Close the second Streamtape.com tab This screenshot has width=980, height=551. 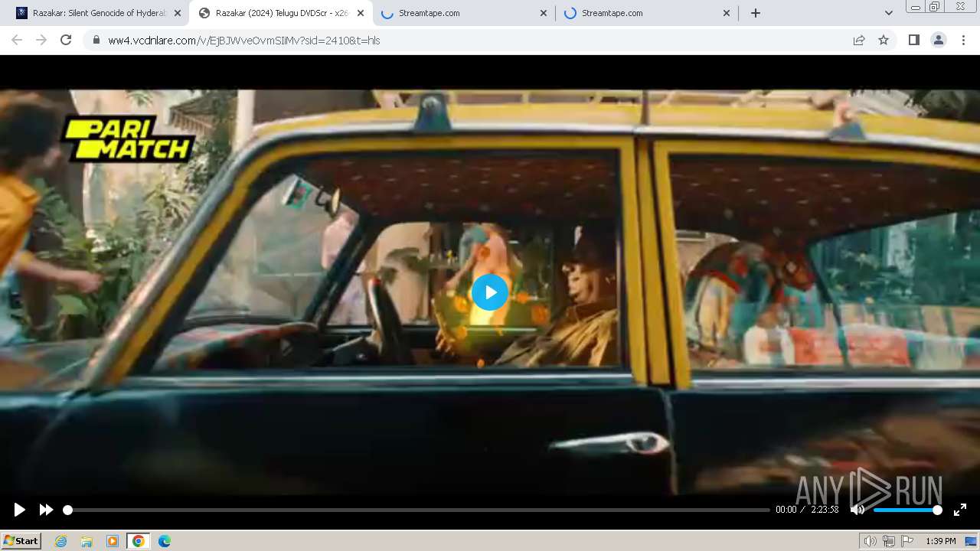pos(727,13)
